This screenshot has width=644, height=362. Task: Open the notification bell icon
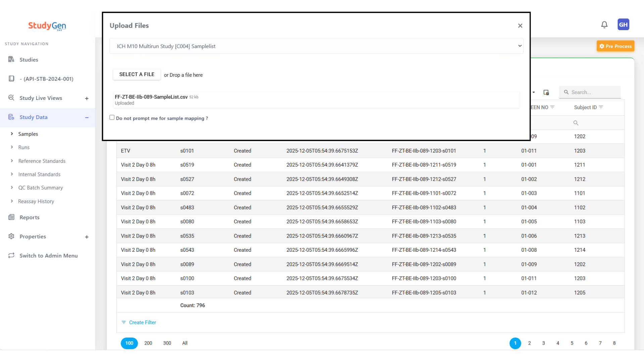click(604, 24)
